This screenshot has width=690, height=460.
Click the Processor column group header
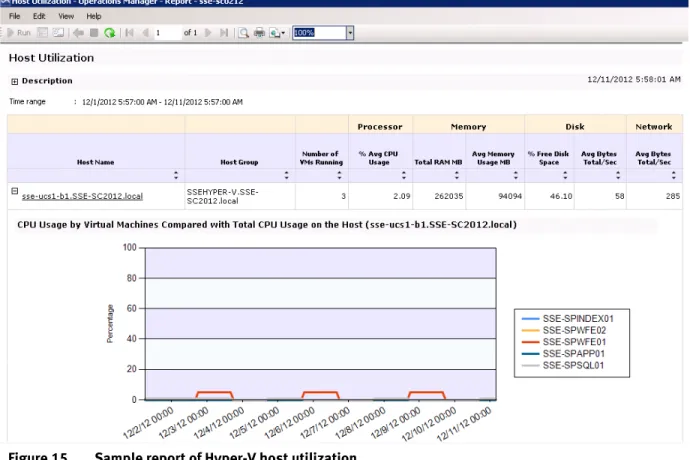(380, 127)
